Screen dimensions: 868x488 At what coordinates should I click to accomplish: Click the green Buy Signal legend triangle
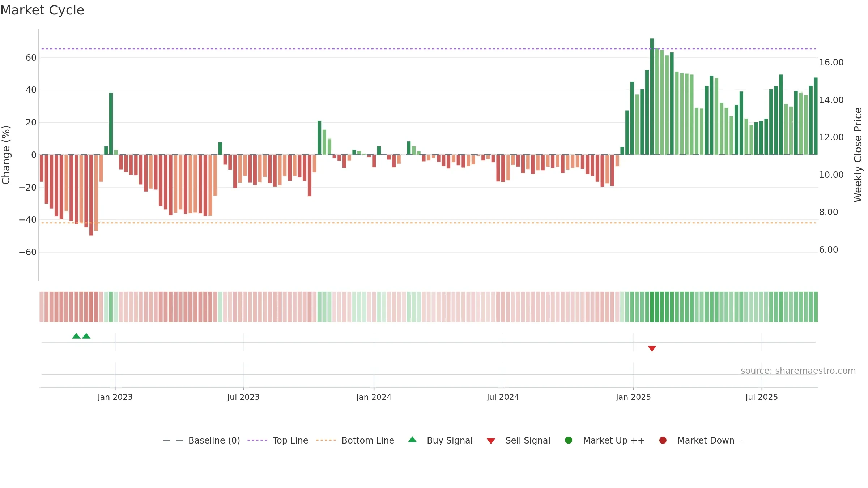point(412,440)
